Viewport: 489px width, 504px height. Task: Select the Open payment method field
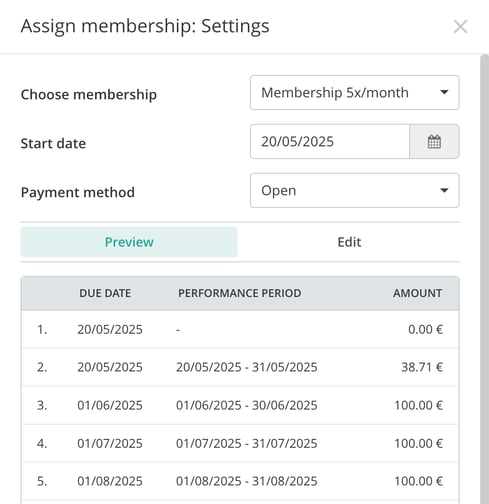coord(355,190)
